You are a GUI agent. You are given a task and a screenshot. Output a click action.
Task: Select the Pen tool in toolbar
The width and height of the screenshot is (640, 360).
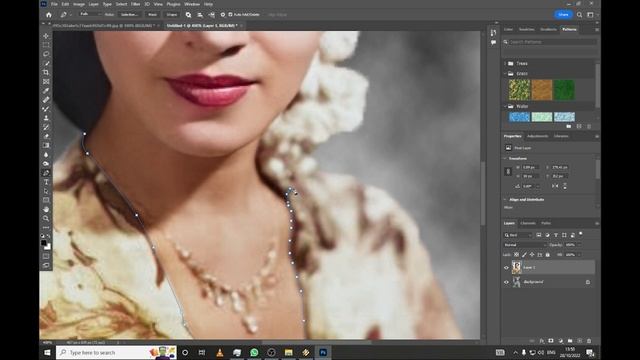(46, 173)
